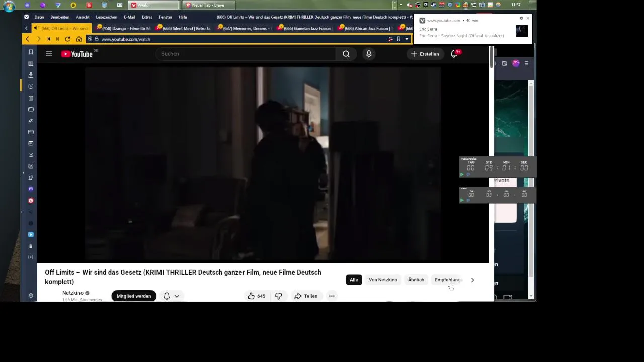Open the Hilfe menu
Viewport: 644px width, 362px height.
(183, 17)
